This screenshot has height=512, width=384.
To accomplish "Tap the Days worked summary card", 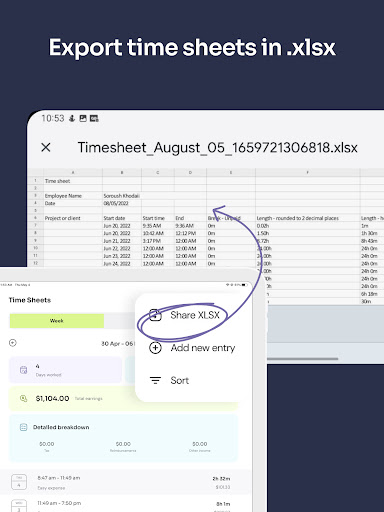I will pyautogui.click(x=65, y=370).
